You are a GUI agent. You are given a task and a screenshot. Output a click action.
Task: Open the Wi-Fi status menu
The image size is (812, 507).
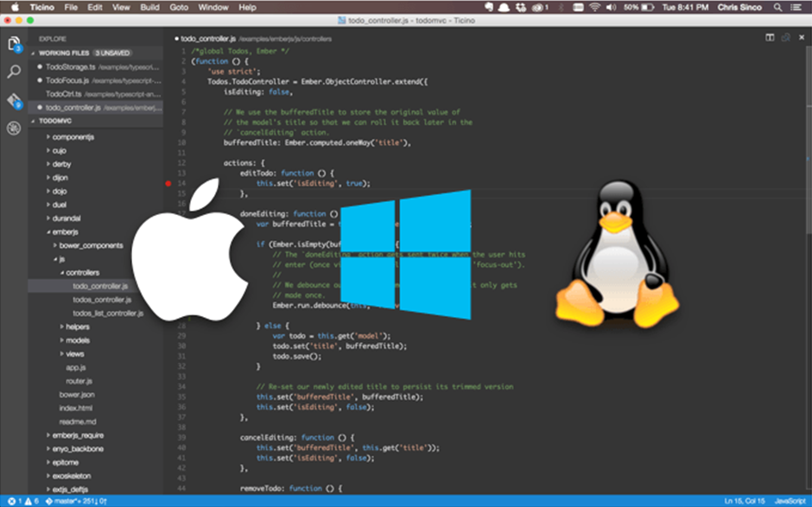coord(594,7)
